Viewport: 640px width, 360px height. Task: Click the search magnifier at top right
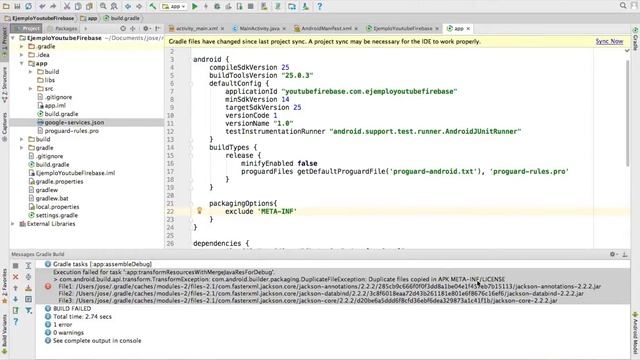point(623,6)
